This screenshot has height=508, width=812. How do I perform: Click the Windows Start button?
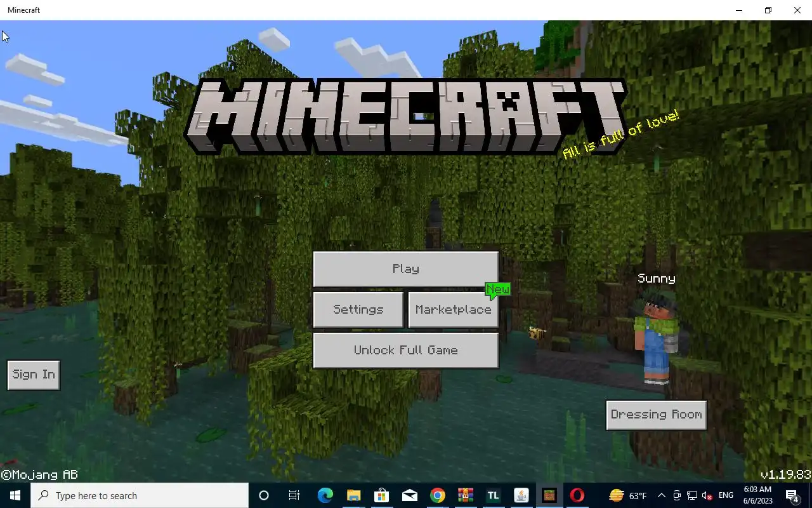[x=15, y=495]
